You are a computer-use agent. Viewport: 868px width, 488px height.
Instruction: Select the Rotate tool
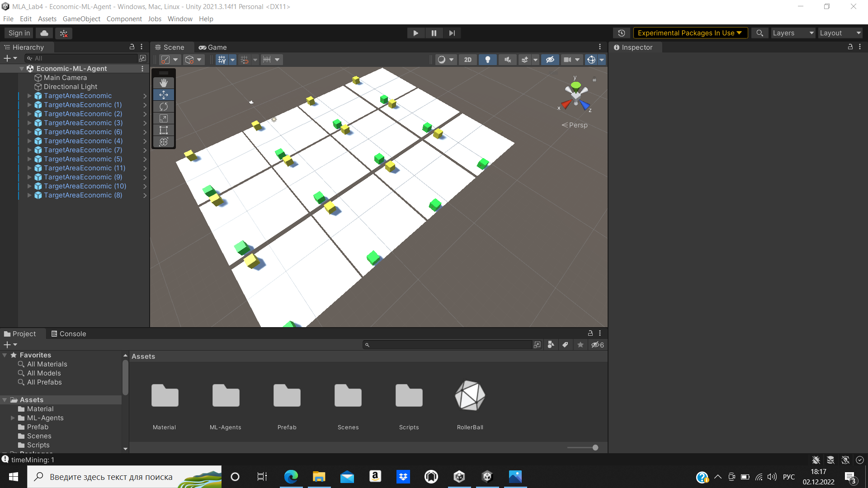(x=163, y=107)
